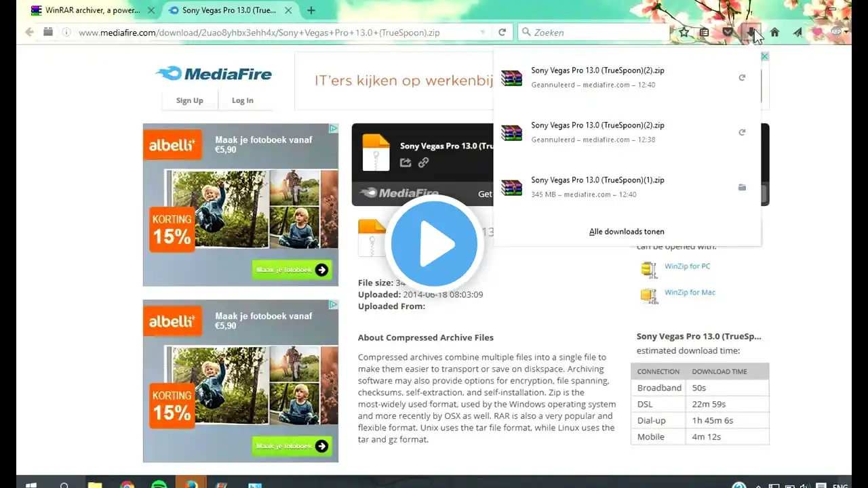The width and height of the screenshot is (868, 488).
Task: Close the WinRAR archiver tab
Action: [x=151, y=10]
